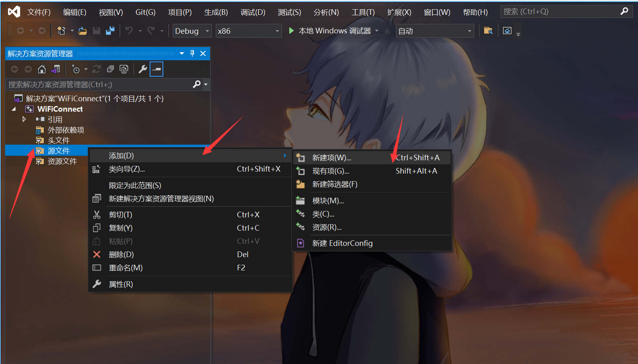Select the 外部依赖项 tree item
The height and width of the screenshot is (364, 638).
[66, 130]
